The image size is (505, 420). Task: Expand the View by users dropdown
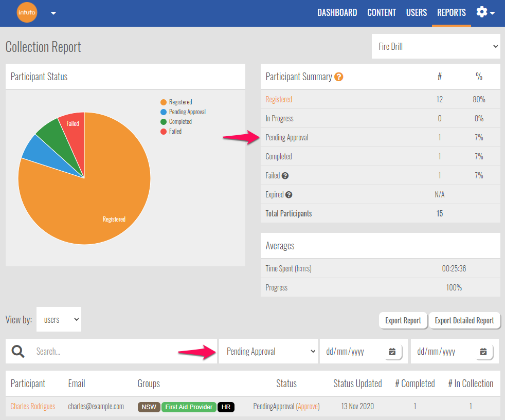pos(59,320)
